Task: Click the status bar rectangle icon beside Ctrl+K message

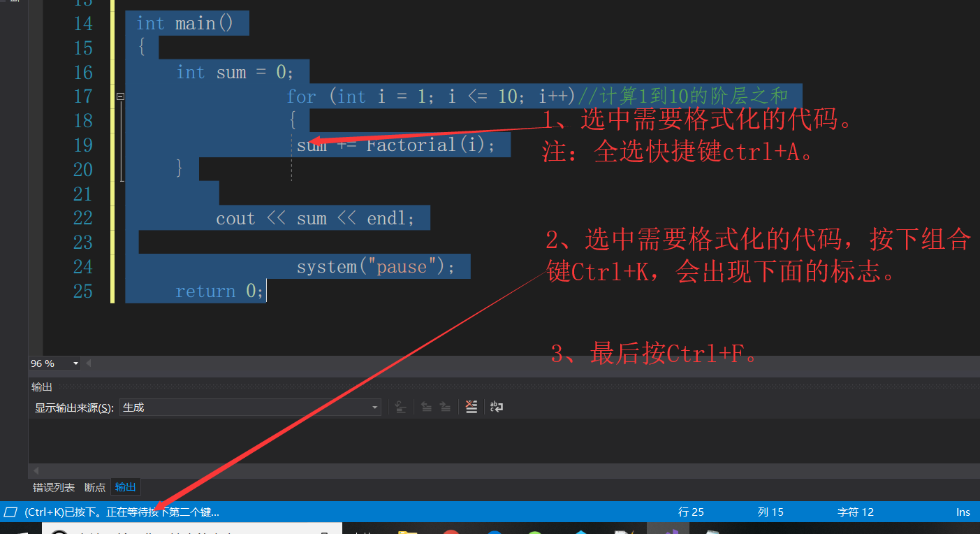Action: 10,512
